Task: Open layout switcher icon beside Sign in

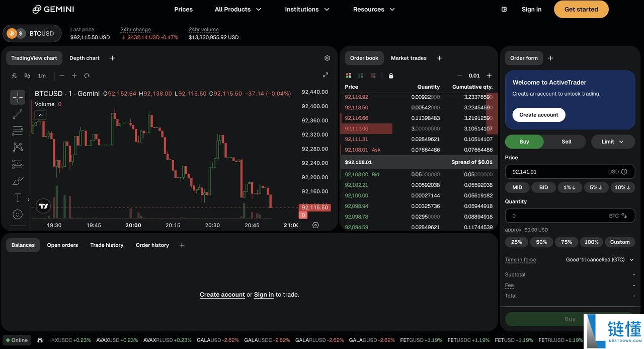Action: (x=504, y=9)
